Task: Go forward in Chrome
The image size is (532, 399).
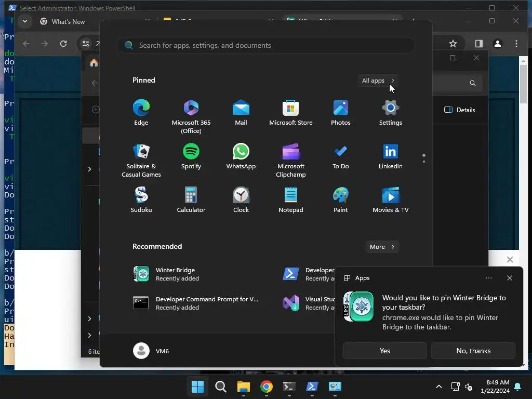Action: tap(45, 44)
